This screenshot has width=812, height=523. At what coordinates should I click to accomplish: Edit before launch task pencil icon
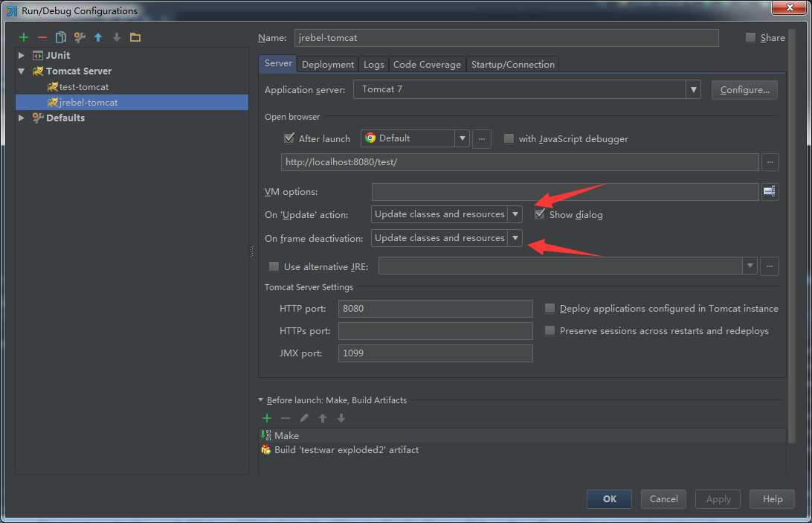[x=304, y=418]
